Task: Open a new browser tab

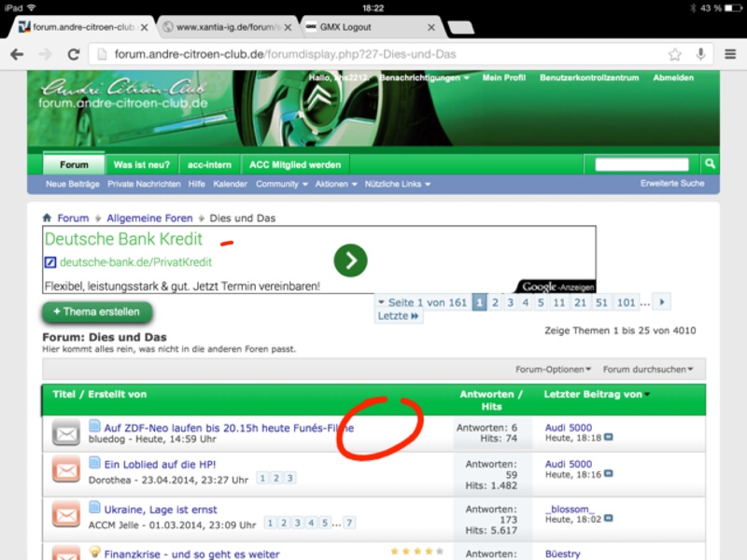Action: [461, 28]
